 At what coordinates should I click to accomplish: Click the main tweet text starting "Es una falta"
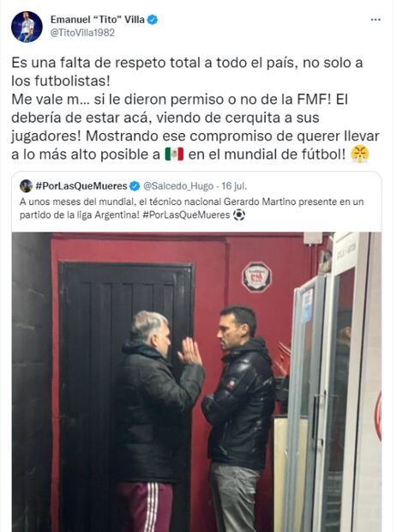tap(195, 109)
